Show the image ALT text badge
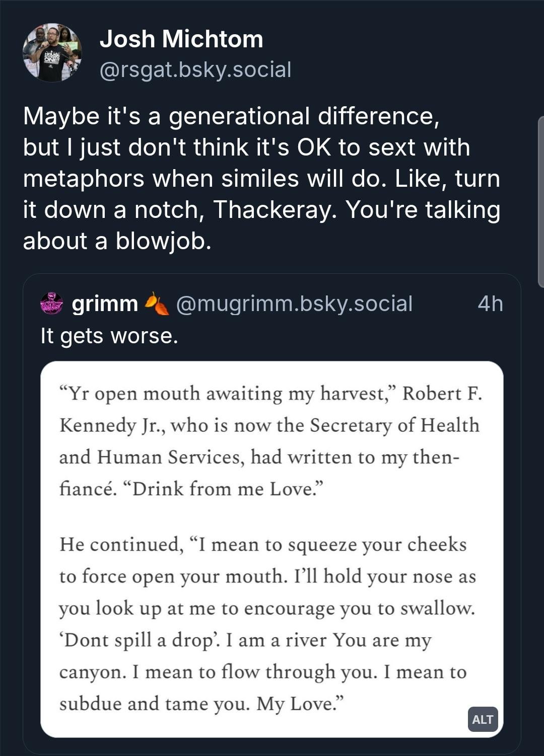This screenshot has height=756, width=544. (483, 719)
